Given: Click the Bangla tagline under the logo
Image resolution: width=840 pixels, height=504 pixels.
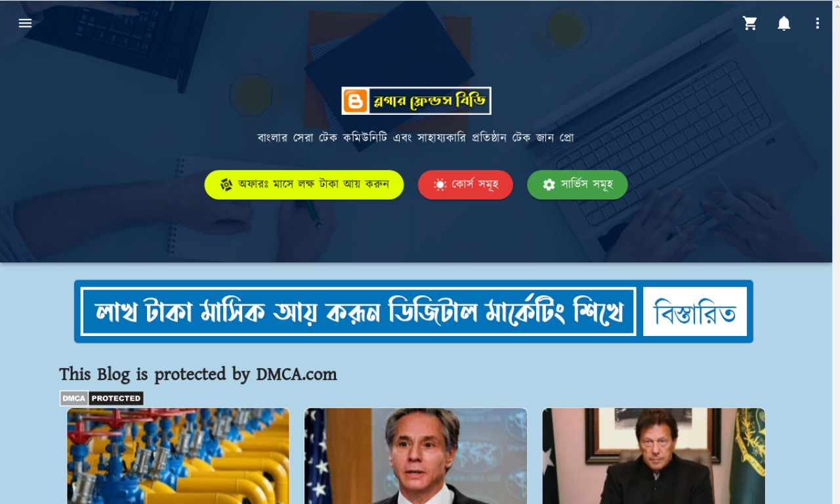Looking at the screenshot, I should tap(415, 138).
